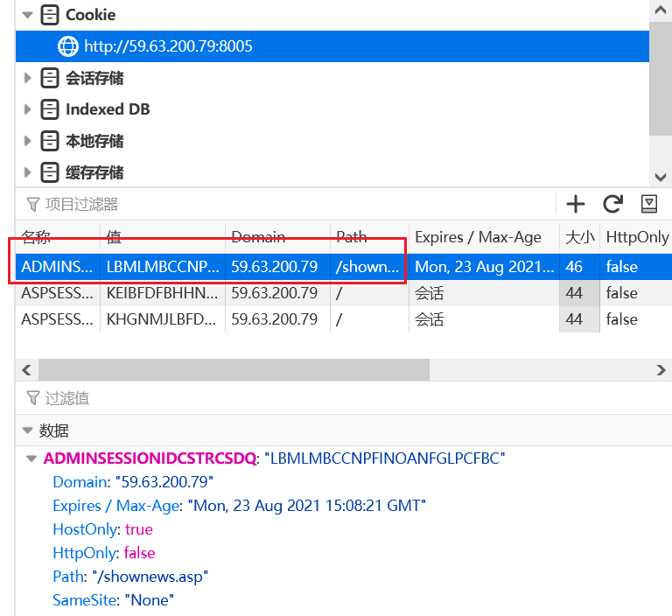The image size is (672, 616).
Task: Click the 会话存储 storage icon
Action: pyautogui.click(x=50, y=78)
